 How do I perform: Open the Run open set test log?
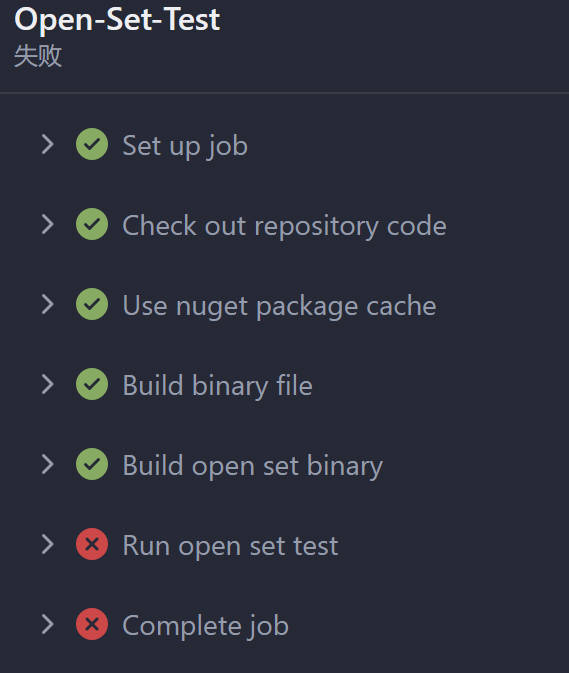click(x=230, y=546)
